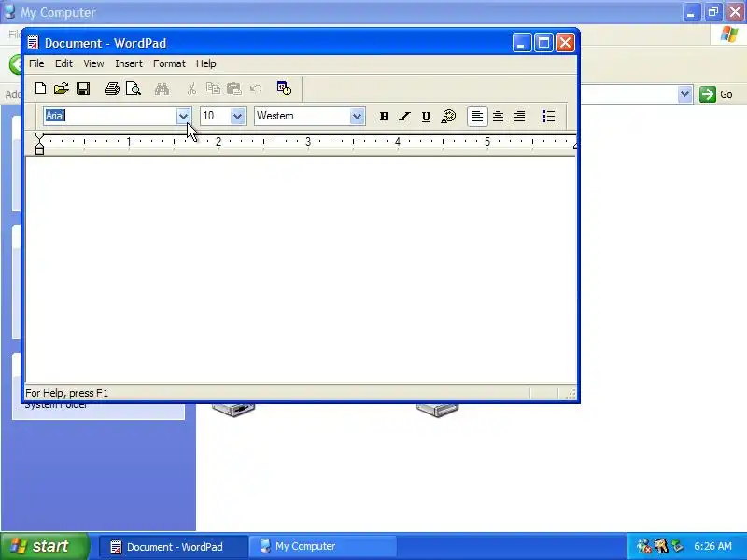Expand the Arial font dropdown
747x560 pixels.
(183, 116)
